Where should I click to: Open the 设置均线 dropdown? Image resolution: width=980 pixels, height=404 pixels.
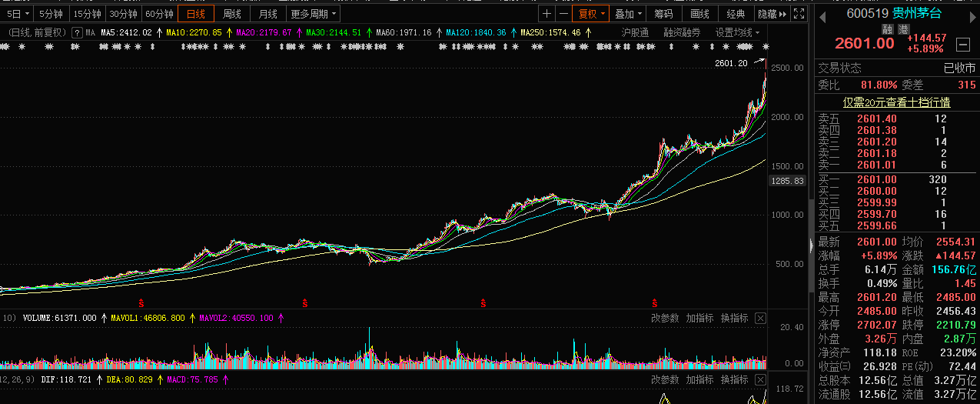click(x=738, y=33)
